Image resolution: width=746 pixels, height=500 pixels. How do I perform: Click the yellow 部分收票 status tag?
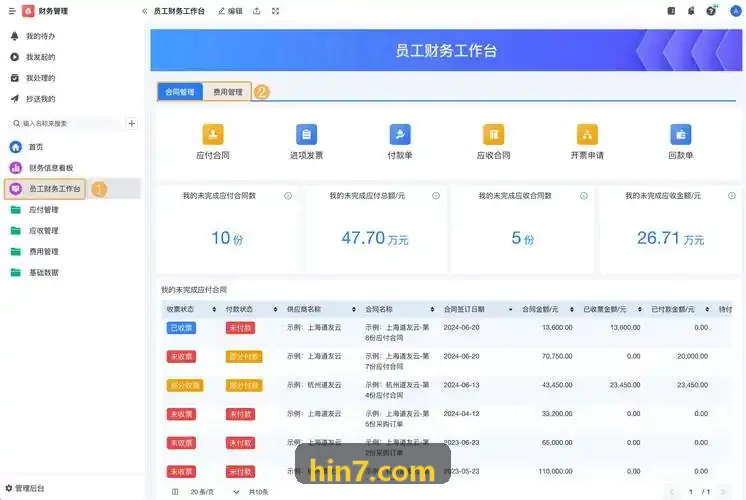point(185,386)
